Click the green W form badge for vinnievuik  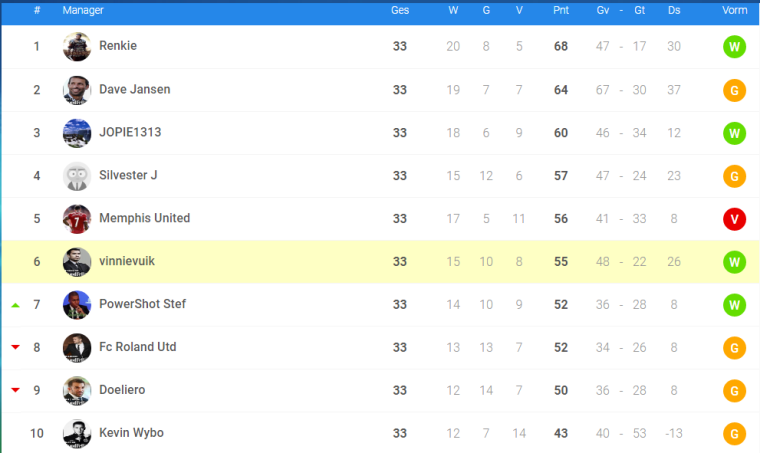(734, 262)
